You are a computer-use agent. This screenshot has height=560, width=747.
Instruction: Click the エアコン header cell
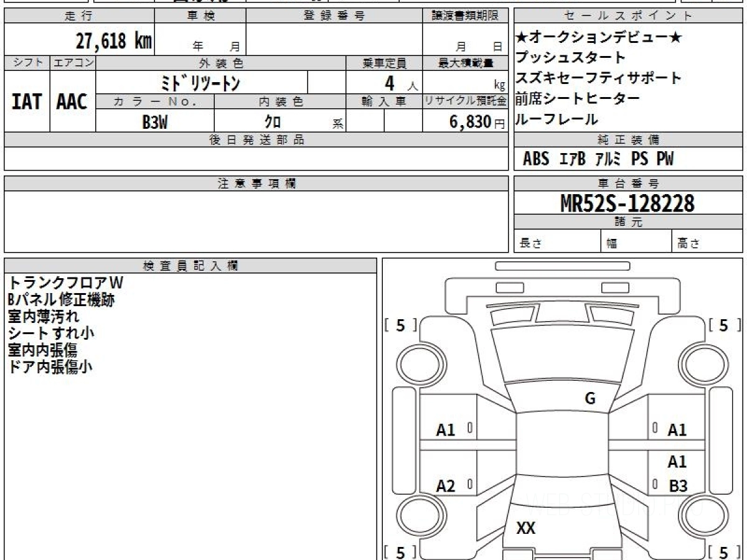(73, 63)
